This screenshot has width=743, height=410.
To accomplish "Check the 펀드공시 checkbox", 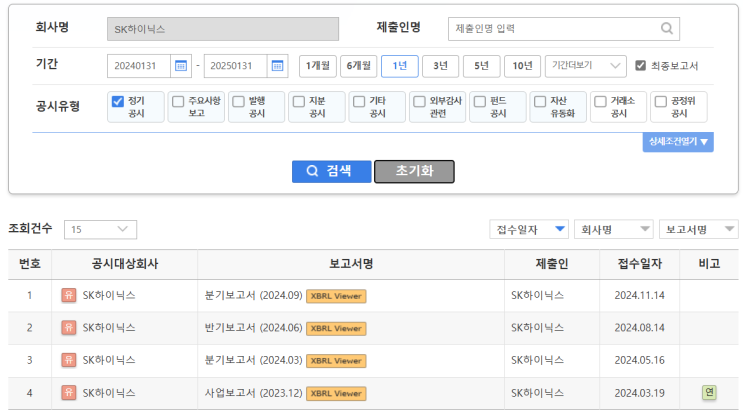I will (x=480, y=101).
